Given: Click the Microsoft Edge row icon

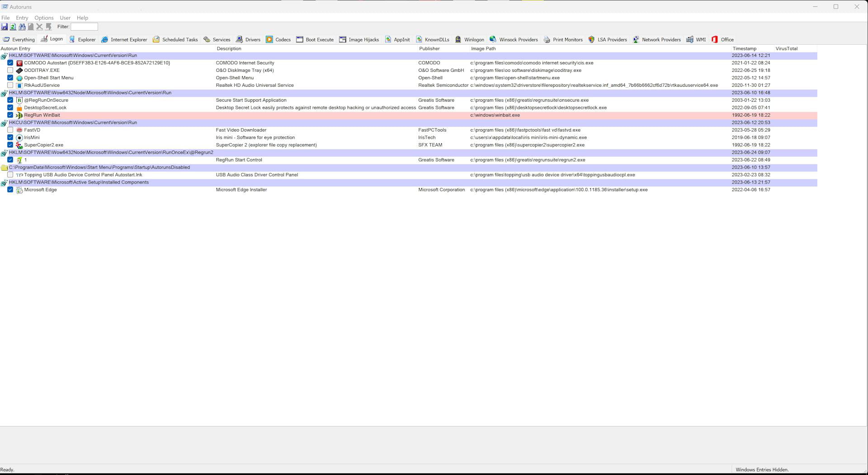Looking at the screenshot, I should pos(19,190).
